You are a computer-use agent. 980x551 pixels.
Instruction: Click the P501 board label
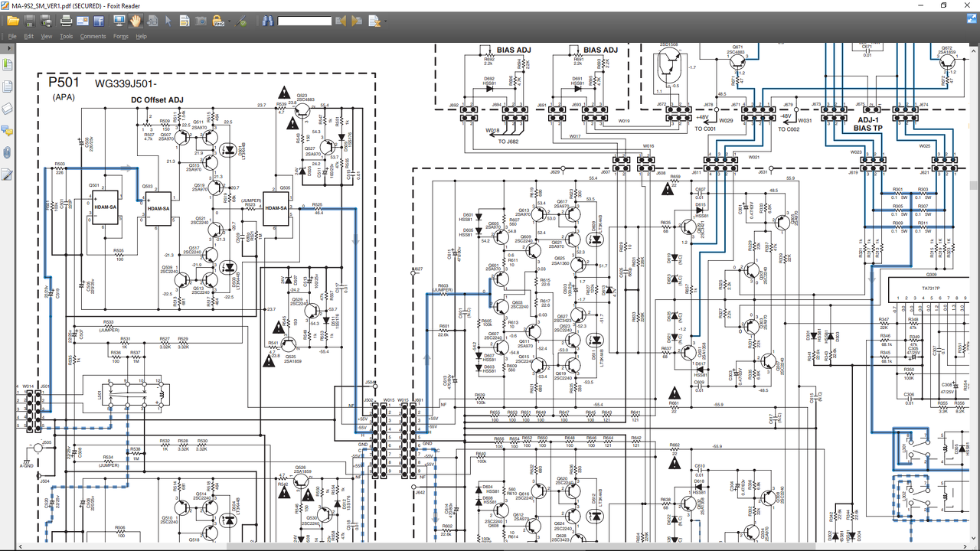(64, 82)
